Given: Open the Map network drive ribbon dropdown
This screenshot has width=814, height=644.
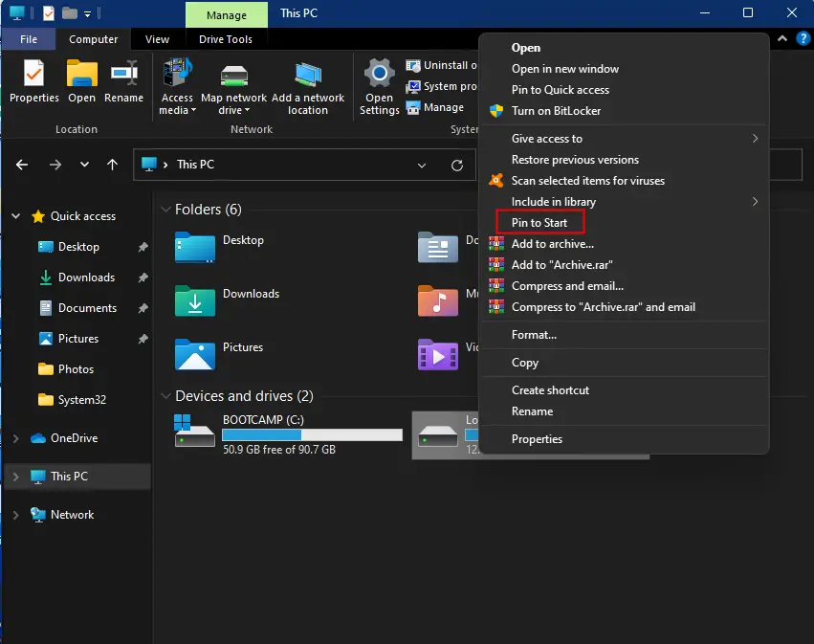Looking at the screenshot, I should point(233,87).
